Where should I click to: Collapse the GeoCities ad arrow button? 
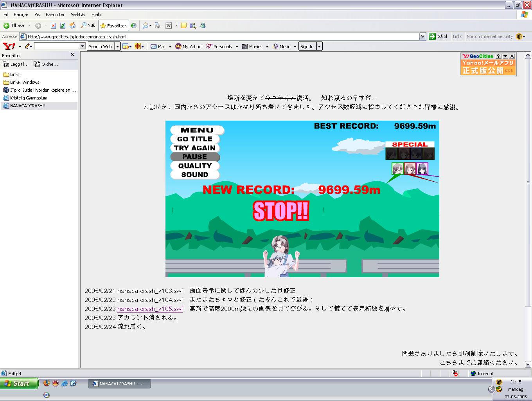(x=505, y=56)
